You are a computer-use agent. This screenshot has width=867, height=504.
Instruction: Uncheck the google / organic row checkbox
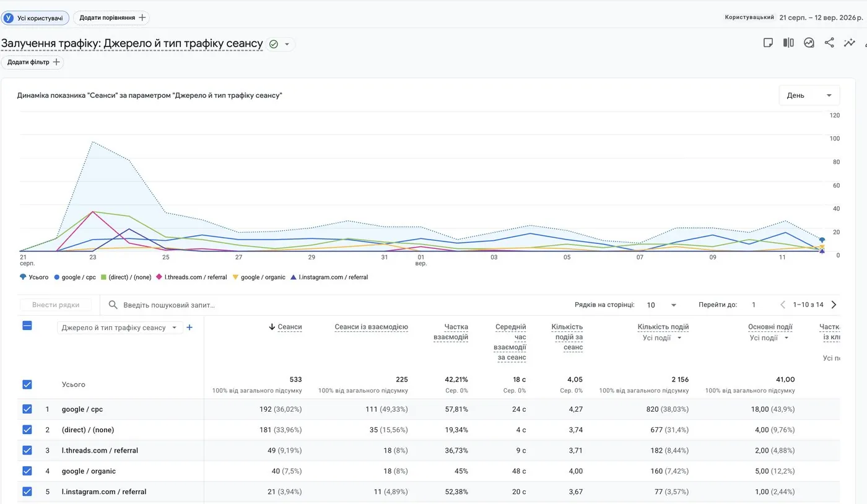coord(27,471)
